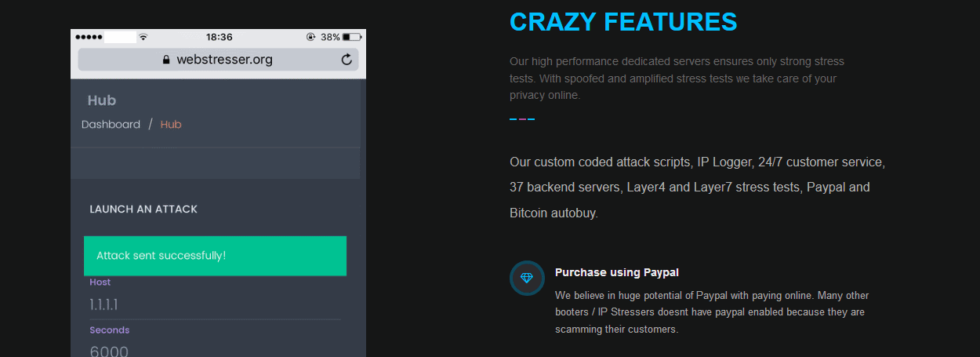Click the Seconds field showing 6000
Viewport: 980px width, 357px height.
tap(215, 351)
